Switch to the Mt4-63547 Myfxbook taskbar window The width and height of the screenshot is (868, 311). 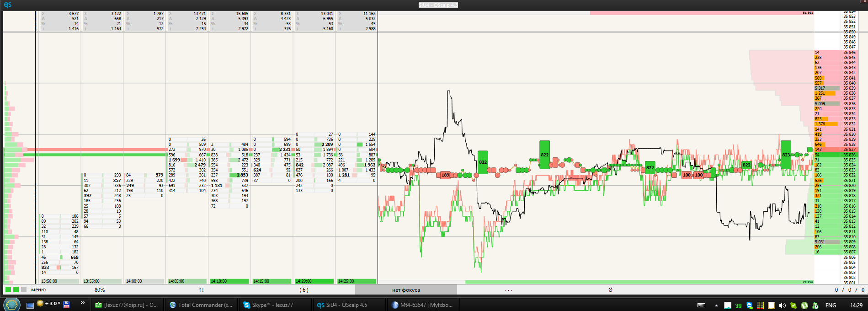[423, 305]
